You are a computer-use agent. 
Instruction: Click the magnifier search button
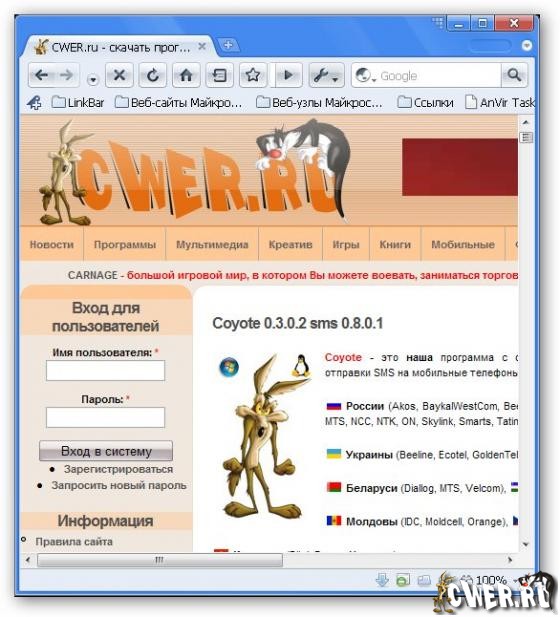click(x=514, y=75)
